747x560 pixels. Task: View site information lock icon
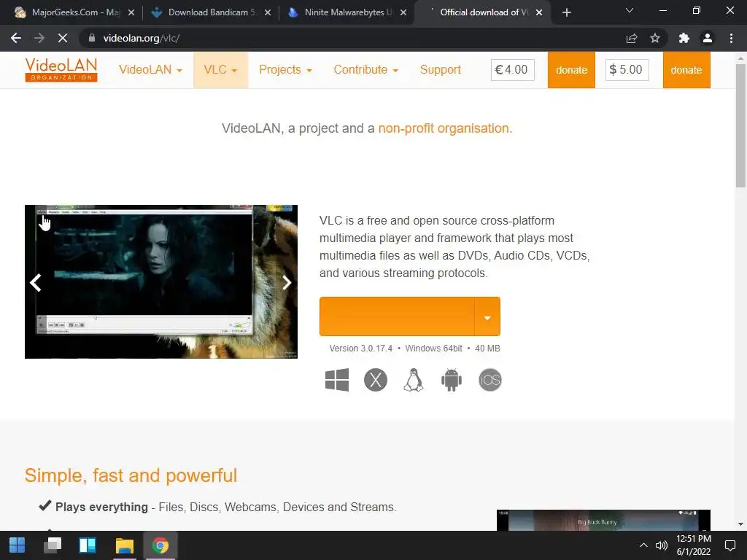point(92,38)
